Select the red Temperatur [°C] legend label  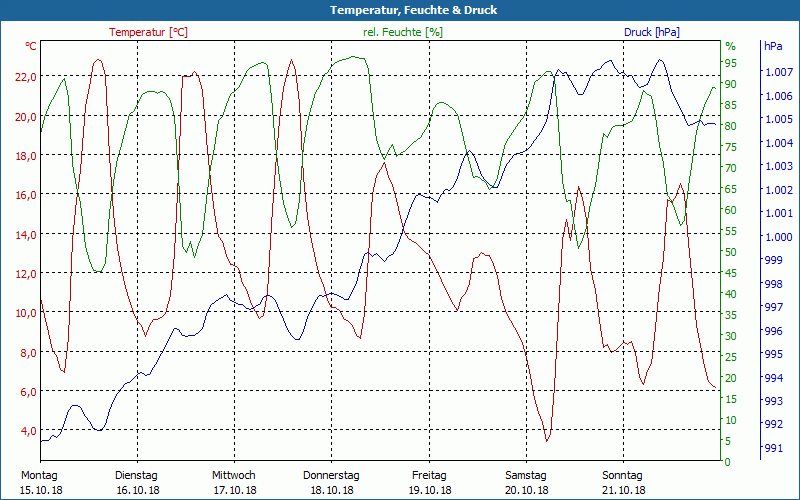point(148,32)
